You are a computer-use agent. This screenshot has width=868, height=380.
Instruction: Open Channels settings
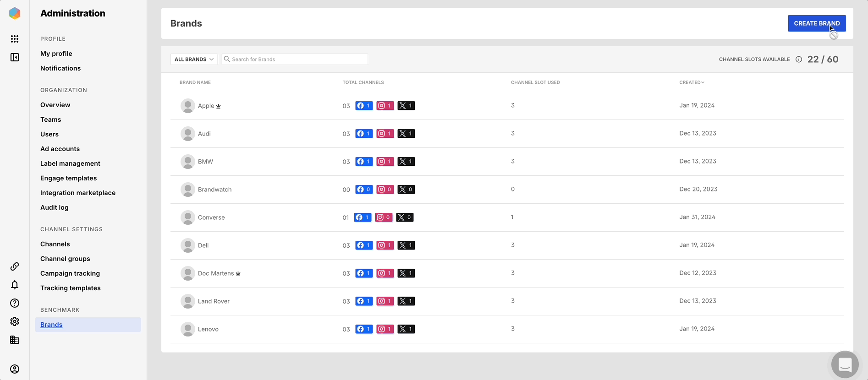coord(55,244)
